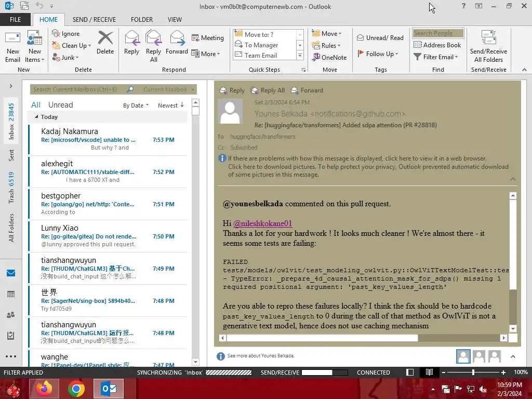Open Firefox from the taskbar
This screenshot has height=399, width=532.
click(44, 389)
